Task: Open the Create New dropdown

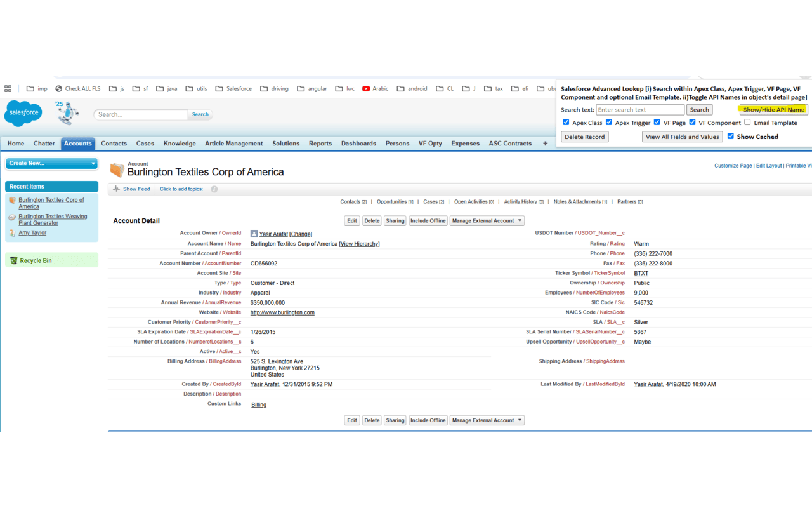Action: pos(51,163)
